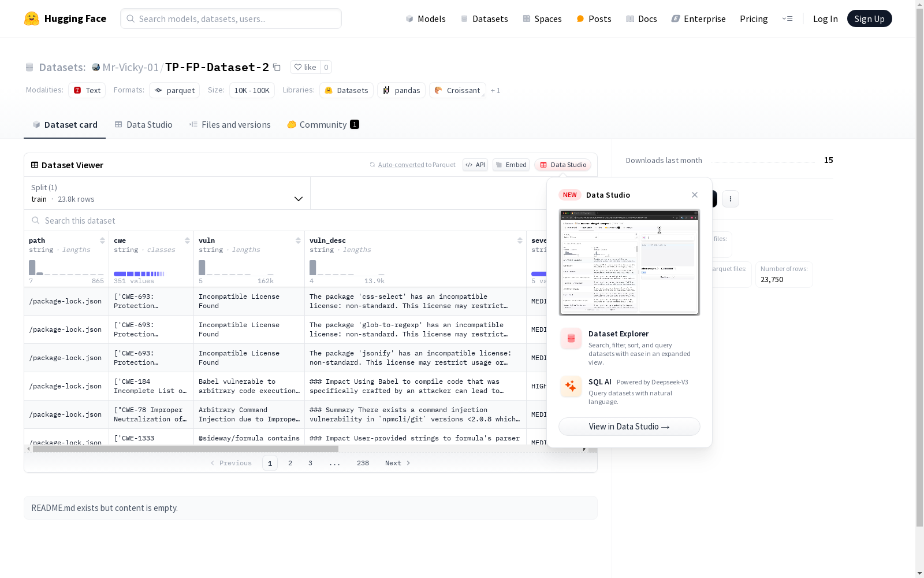Screen dimensions: 924x578
Task: Click the 'CWE-184 Incomplete List' cell
Action: click(x=151, y=386)
